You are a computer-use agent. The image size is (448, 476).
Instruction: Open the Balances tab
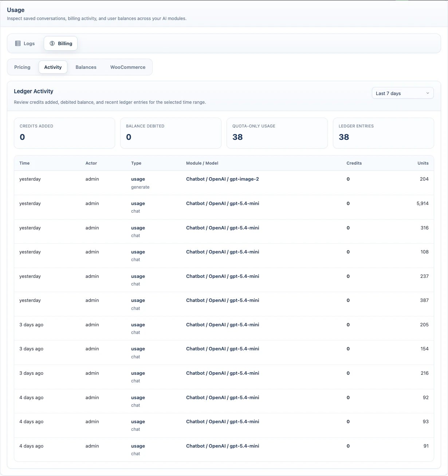click(86, 67)
